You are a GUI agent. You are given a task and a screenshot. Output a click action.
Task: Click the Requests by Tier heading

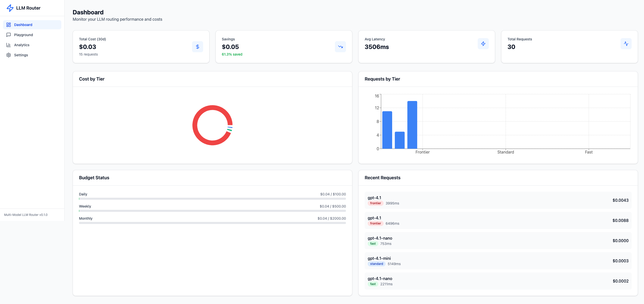pyautogui.click(x=382, y=79)
